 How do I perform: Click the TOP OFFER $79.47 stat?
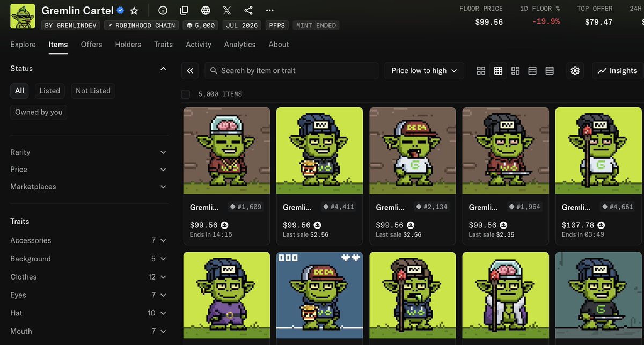[x=595, y=16]
